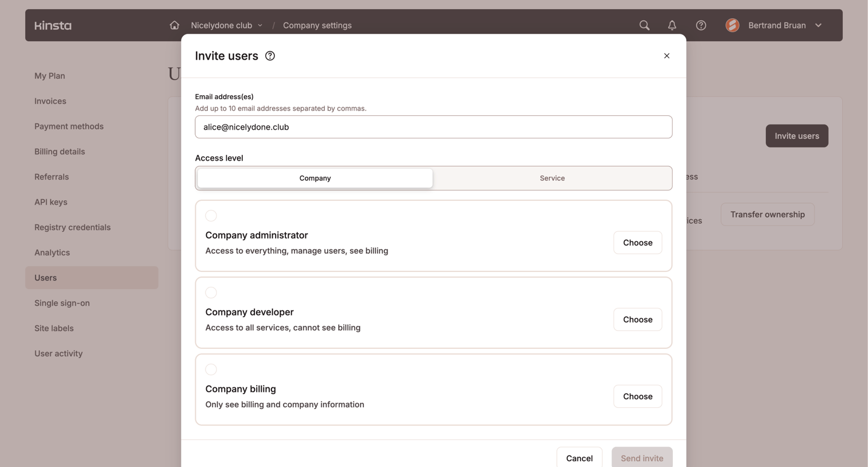Screen dimensions: 868x467
Task: Choose the Company administrator role
Action: (638, 243)
